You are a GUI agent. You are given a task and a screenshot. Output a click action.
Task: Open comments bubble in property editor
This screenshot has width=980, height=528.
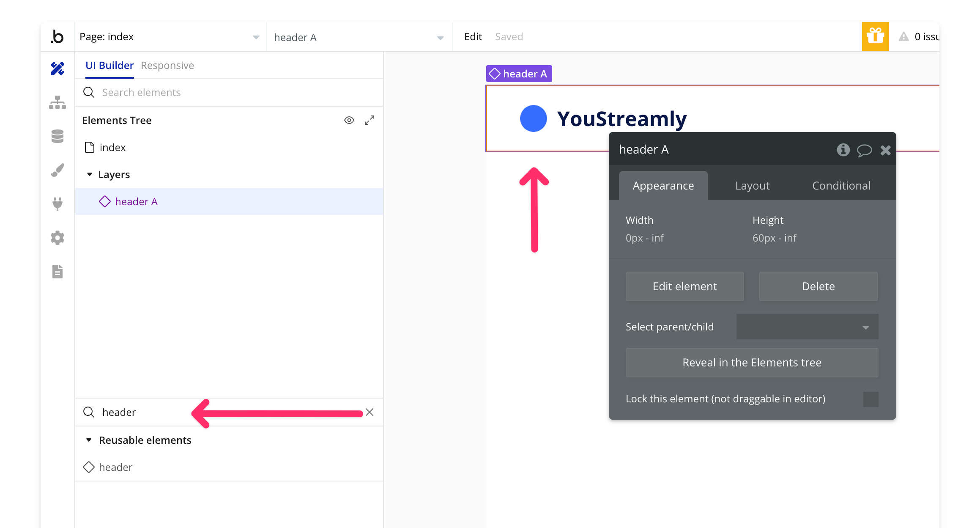pyautogui.click(x=864, y=150)
